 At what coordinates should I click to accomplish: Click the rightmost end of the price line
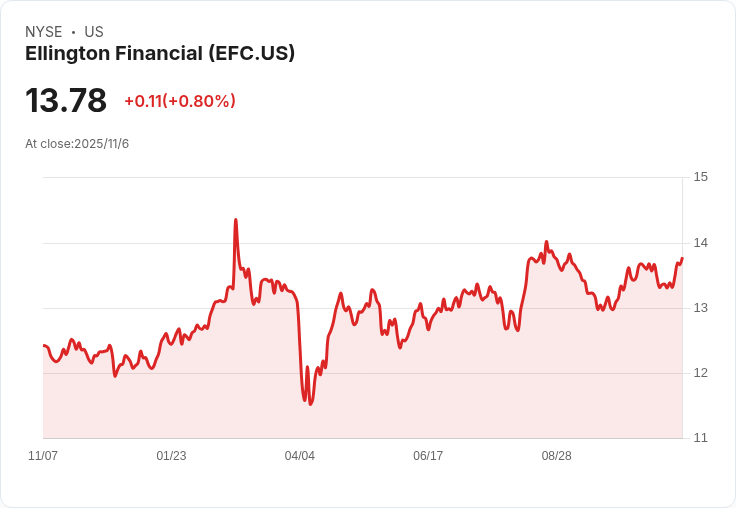pyautogui.click(x=682, y=258)
